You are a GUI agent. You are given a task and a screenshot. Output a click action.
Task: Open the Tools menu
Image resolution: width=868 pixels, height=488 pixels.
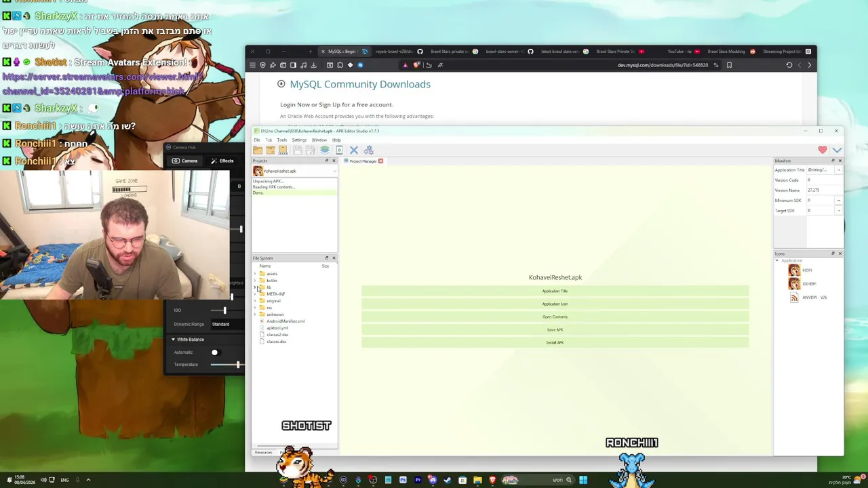pyautogui.click(x=282, y=140)
